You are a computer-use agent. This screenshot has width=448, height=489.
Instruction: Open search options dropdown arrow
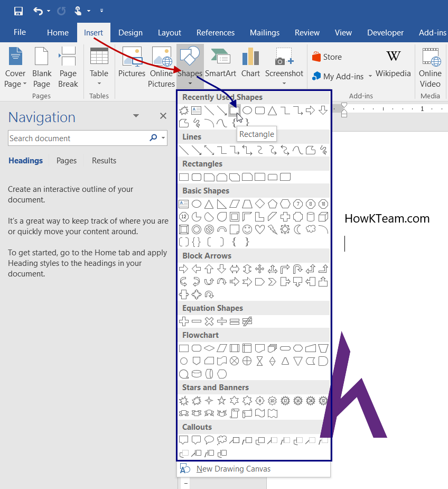[163, 138]
